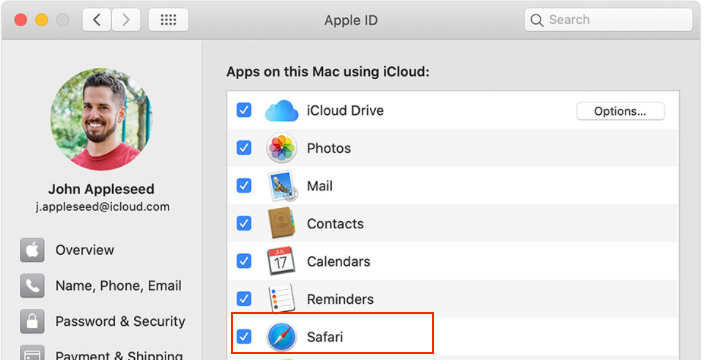Show all preferences grid button
Screen dimensions: 710x360
coord(168,20)
